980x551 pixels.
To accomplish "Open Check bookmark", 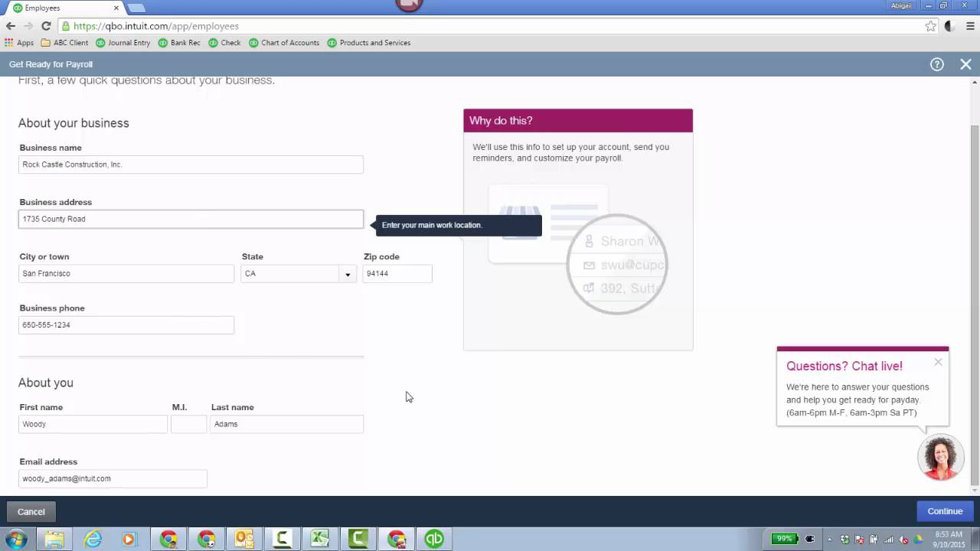I will coord(224,43).
